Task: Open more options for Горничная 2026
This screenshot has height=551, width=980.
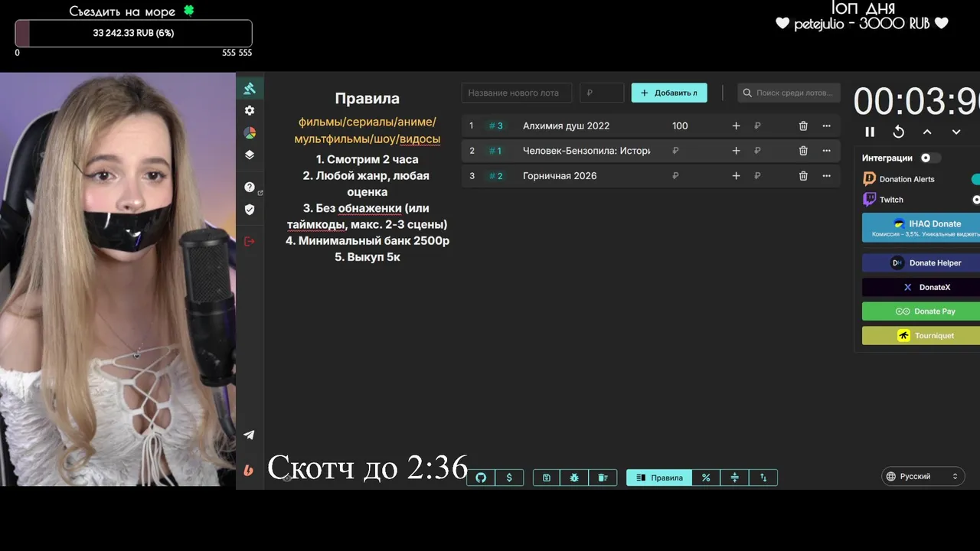Action: pyautogui.click(x=826, y=176)
